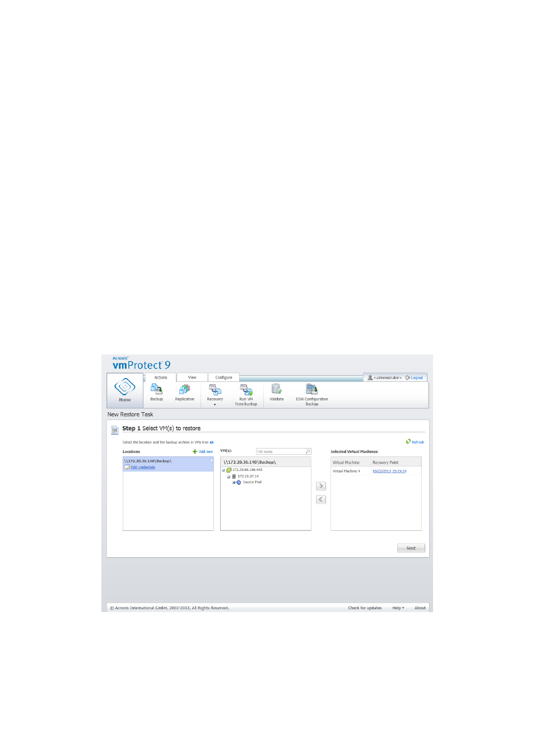535x756 pixels.
Task: Open the About link
Action: 420,608
